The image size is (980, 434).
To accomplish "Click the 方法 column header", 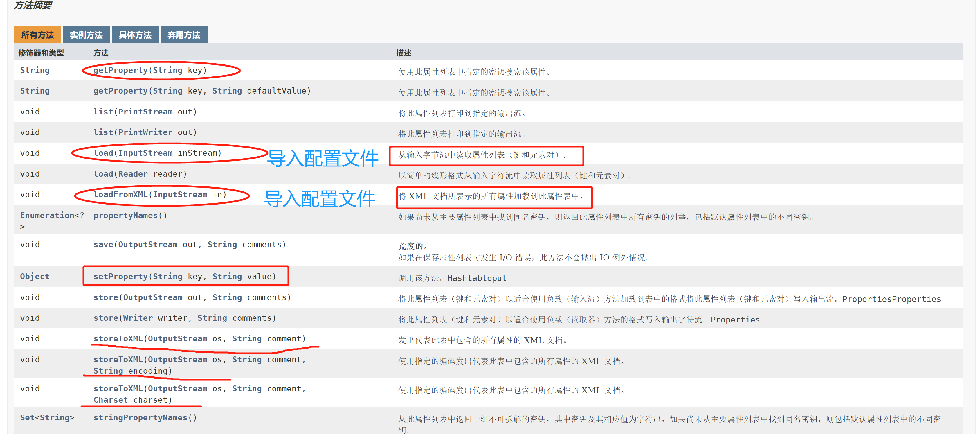I will 101,53.
